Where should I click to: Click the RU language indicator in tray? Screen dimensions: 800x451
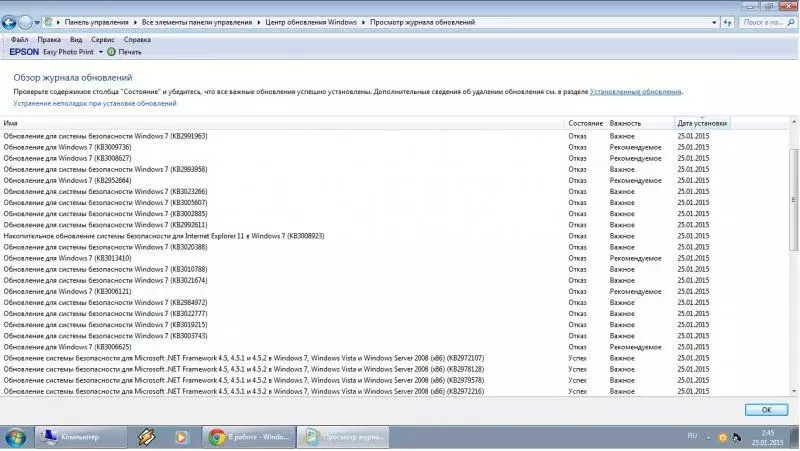[692, 436]
